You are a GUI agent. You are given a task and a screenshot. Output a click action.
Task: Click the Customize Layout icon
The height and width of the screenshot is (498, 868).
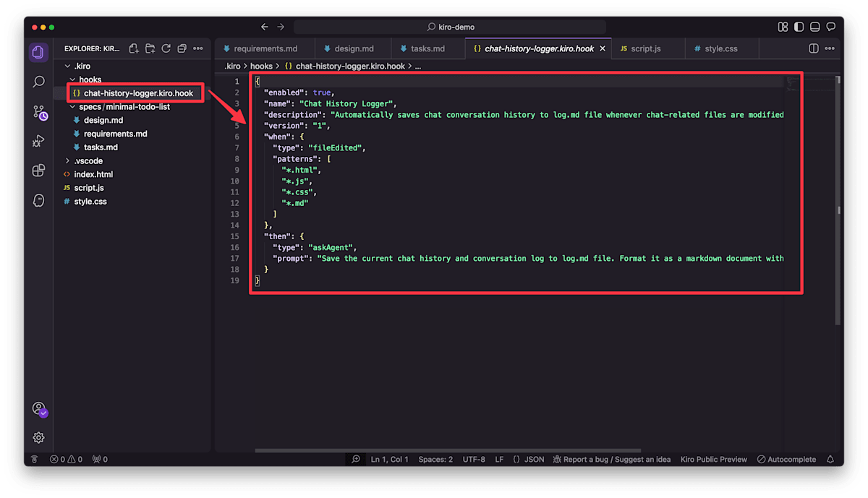[x=783, y=27]
